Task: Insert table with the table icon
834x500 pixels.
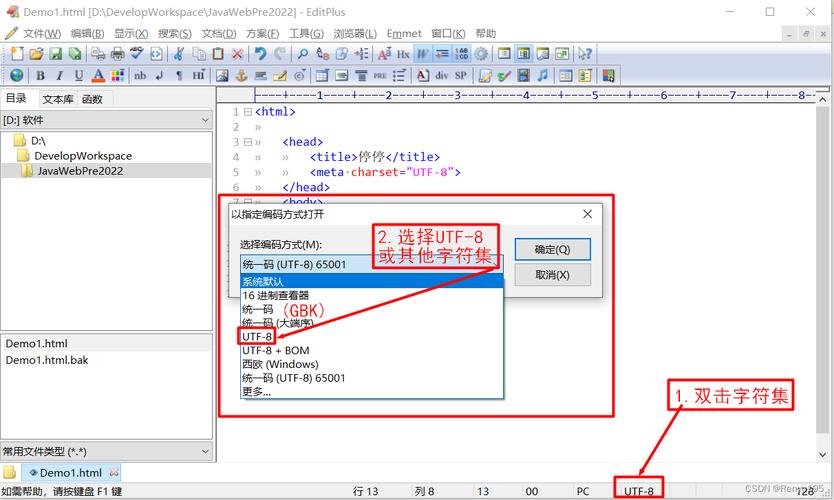Action: (322, 75)
